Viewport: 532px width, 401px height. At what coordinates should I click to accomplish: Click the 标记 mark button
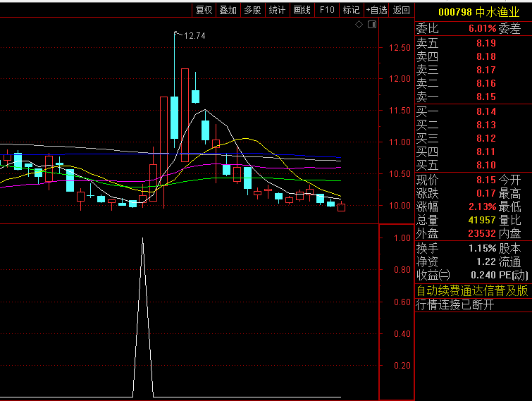click(x=351, y=10)
